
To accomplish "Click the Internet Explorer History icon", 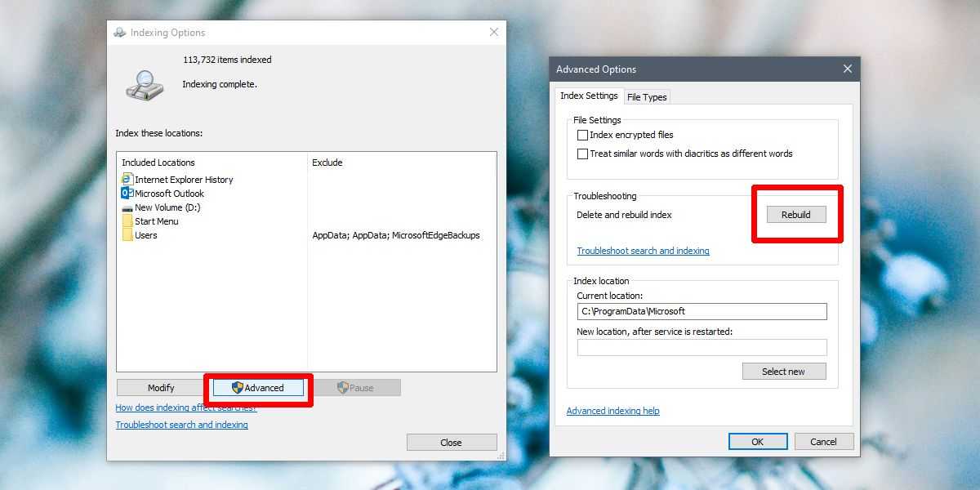I will (x=127, y=180).
